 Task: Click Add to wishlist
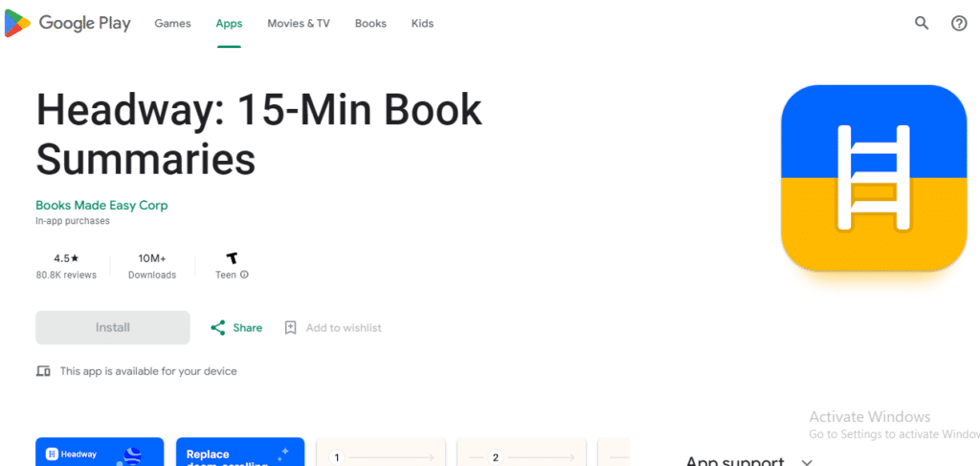[344, 328]
